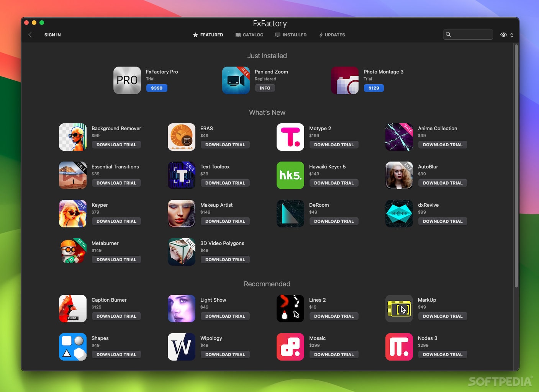
Task: Select the Makeup Artist icon
Action: pyautogui.click(x=182, y=214)
